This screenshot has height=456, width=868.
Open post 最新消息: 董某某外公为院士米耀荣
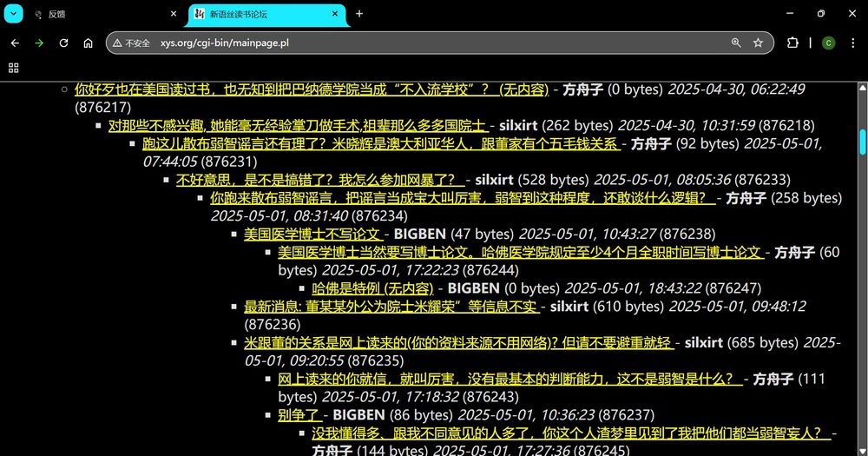(x=391, y=307)
